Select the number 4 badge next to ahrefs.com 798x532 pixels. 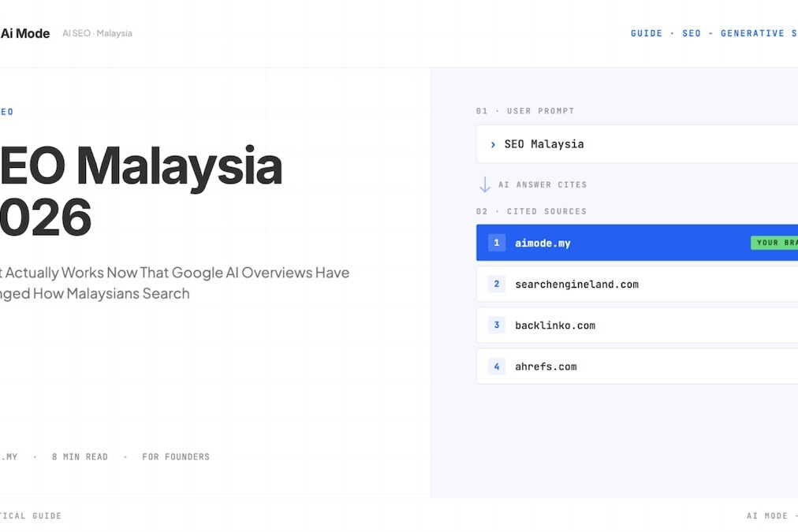coord(496,366)
